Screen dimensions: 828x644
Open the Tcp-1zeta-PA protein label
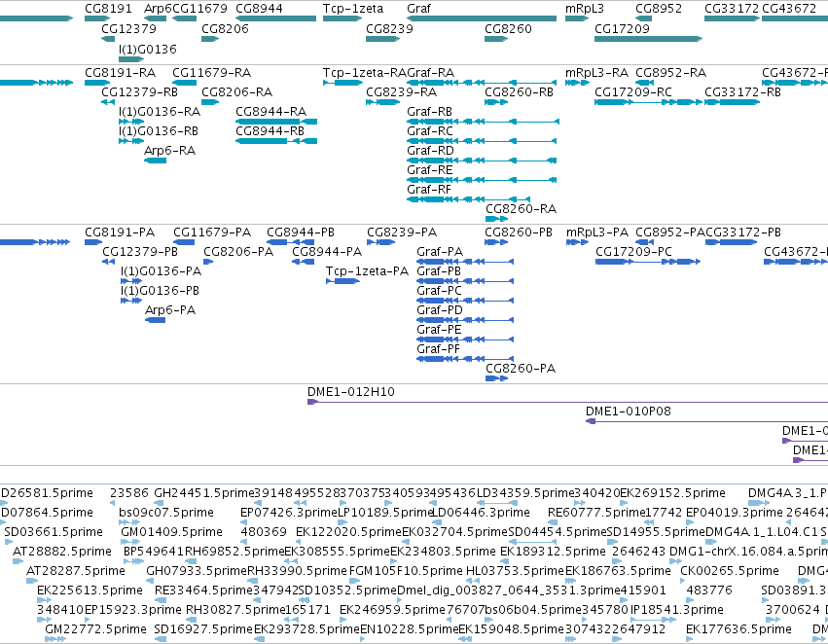click(367, 271)
